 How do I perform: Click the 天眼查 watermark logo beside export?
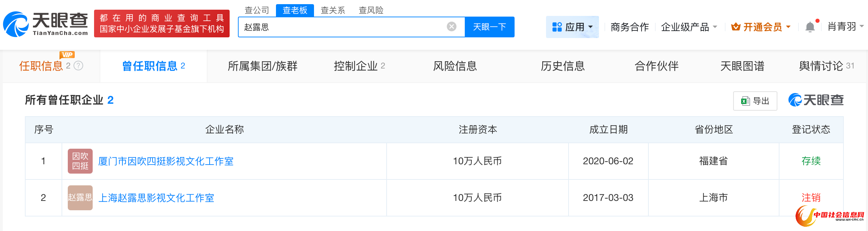click(x=816, y=100)
